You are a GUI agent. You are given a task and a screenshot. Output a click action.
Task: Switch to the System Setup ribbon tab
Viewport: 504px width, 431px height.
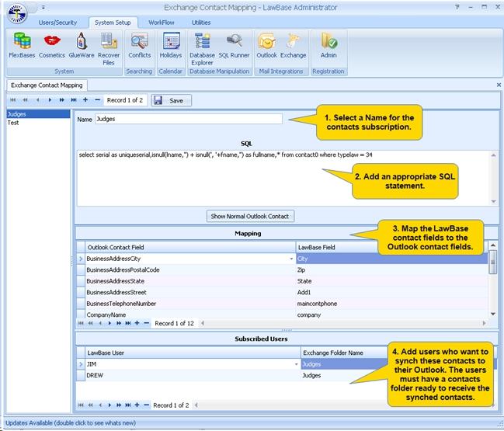coord(113,23)
